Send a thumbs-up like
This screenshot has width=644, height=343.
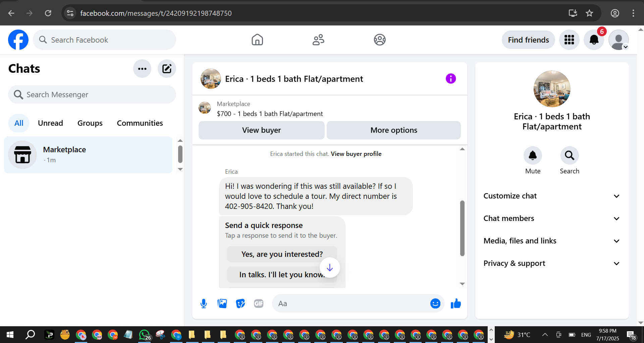456,304
